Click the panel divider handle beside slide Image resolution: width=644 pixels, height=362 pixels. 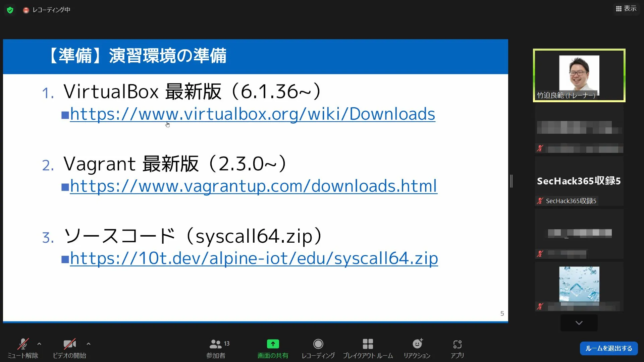[x=511, y=181]
